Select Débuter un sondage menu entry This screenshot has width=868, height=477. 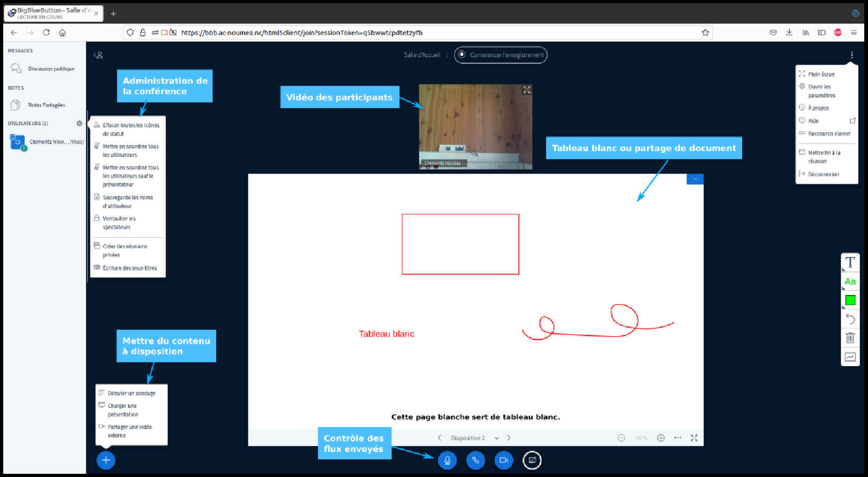click(131, 393)
